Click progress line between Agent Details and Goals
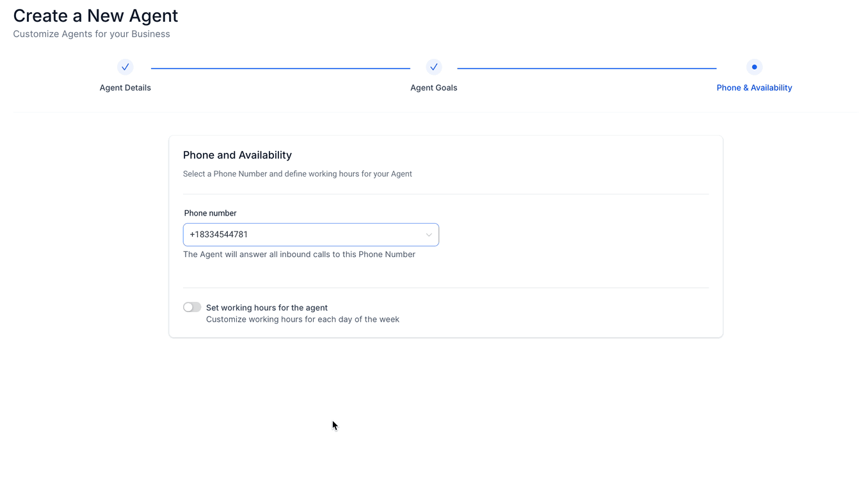859x504 pixels. 280,68
